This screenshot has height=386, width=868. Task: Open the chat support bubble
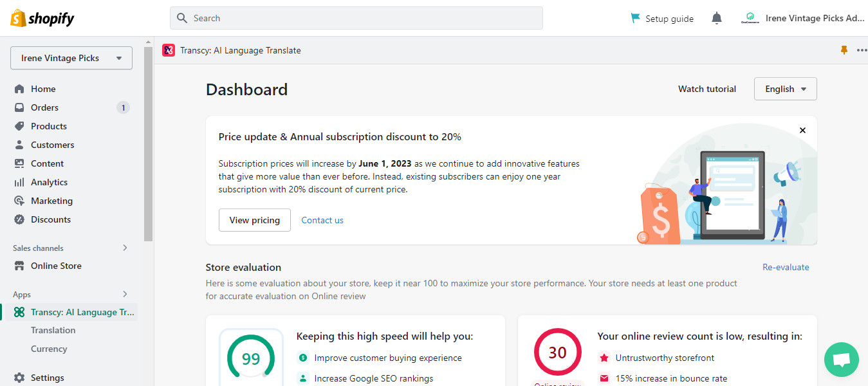tap(842, 360)
